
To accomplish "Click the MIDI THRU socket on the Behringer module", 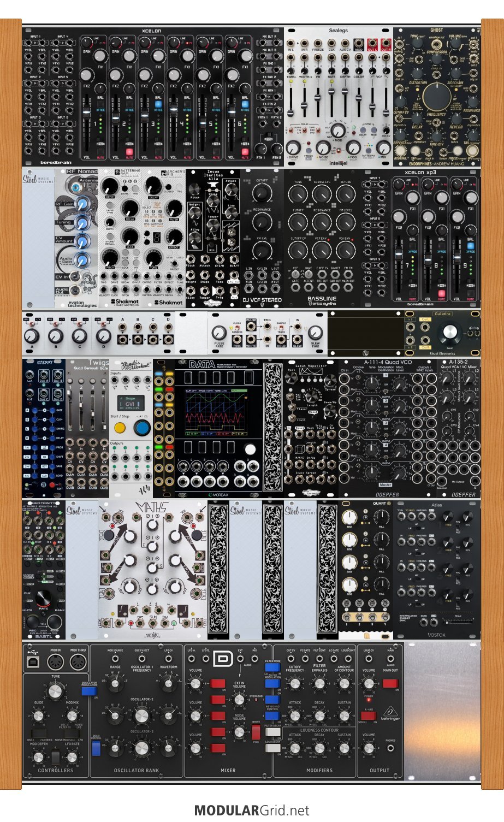I will tap(78, 663).
